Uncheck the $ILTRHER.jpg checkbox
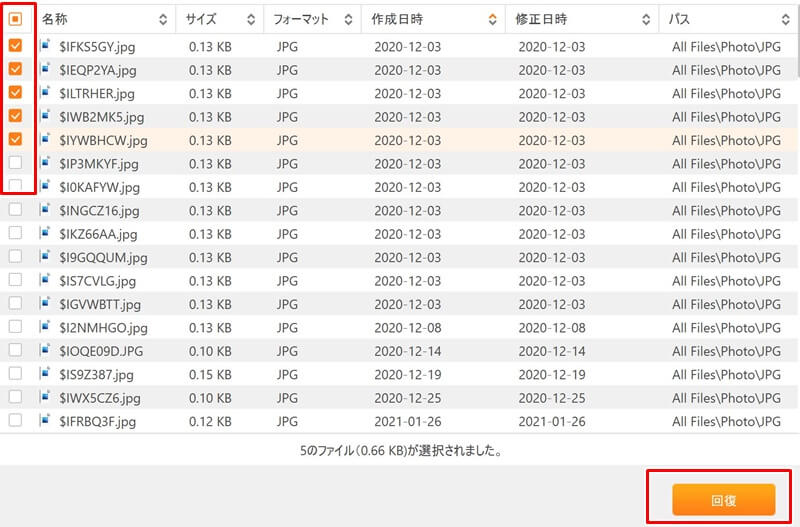Viewport: 800px width, 527px height. pyautogui.click(x=15, y=92)
